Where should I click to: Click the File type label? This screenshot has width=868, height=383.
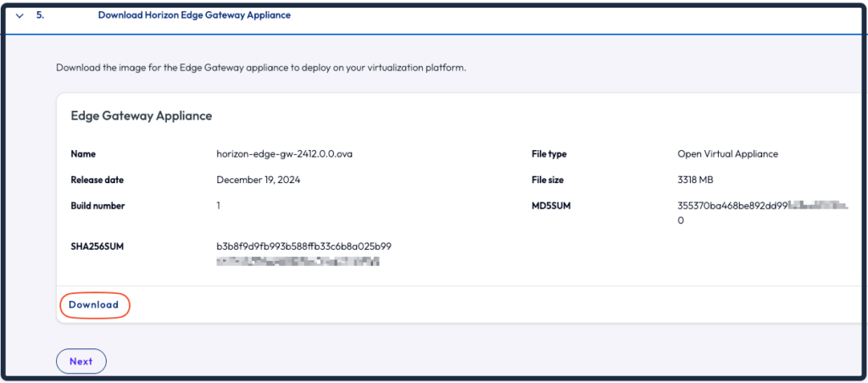tap(548, 154)
